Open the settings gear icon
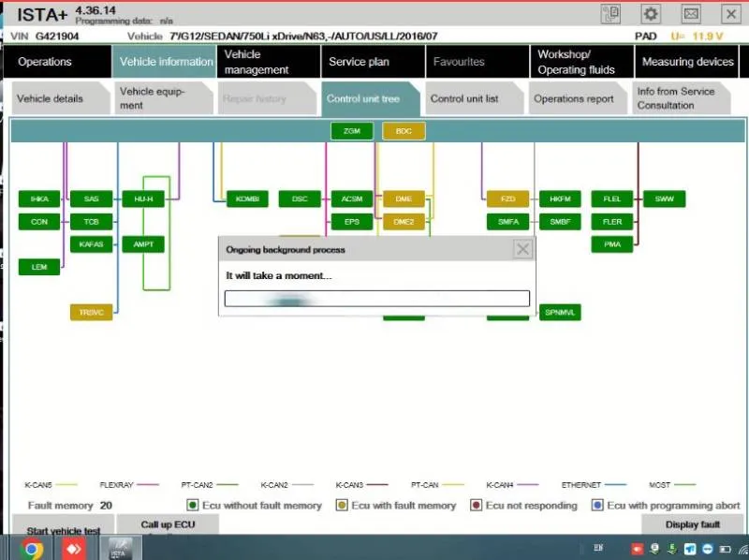The image size is (749, 560). (651, 13)
